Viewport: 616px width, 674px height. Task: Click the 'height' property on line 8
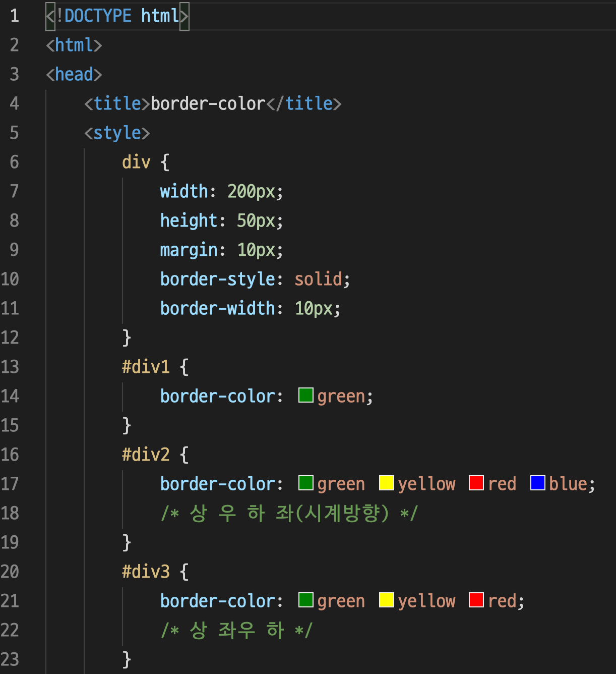point(189,220)
